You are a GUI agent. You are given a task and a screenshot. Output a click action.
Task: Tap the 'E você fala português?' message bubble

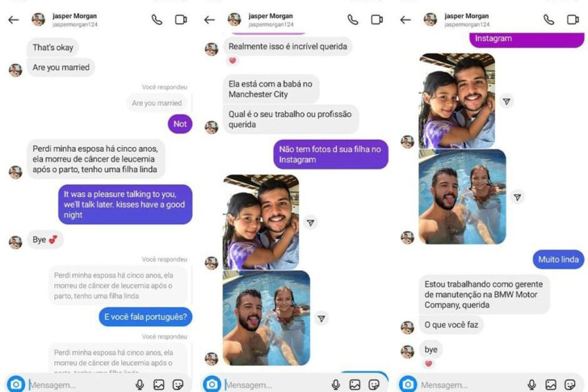146,317
